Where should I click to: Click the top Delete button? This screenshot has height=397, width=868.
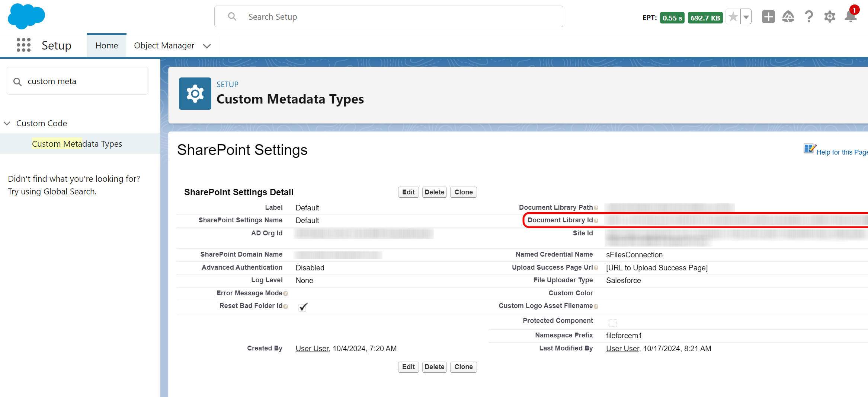435,192
